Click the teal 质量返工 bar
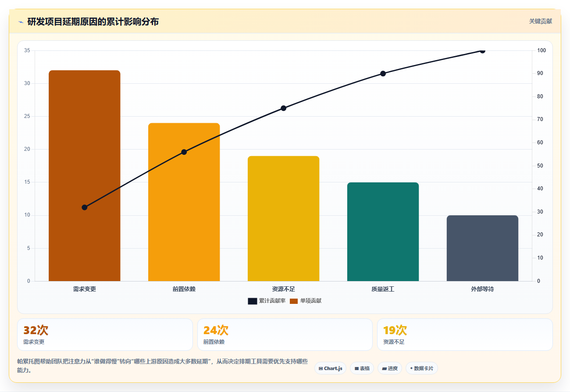The height and width of the screenshot is (392, 570). pos(383,232)
